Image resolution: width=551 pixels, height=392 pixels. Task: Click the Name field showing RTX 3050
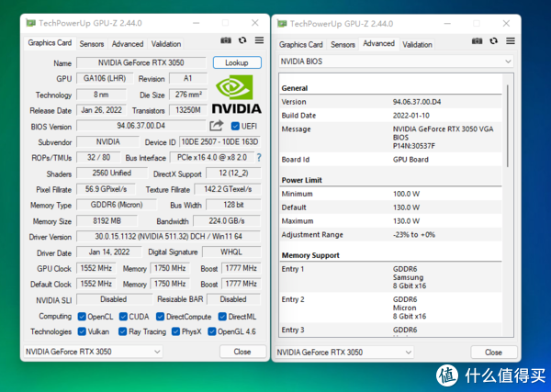[141, 62]
